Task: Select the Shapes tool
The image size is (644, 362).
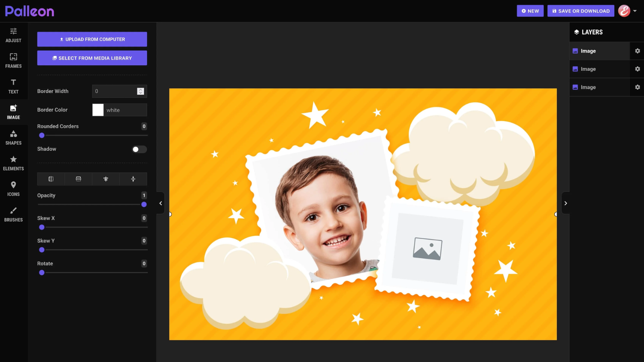Action: click(13, 137)
